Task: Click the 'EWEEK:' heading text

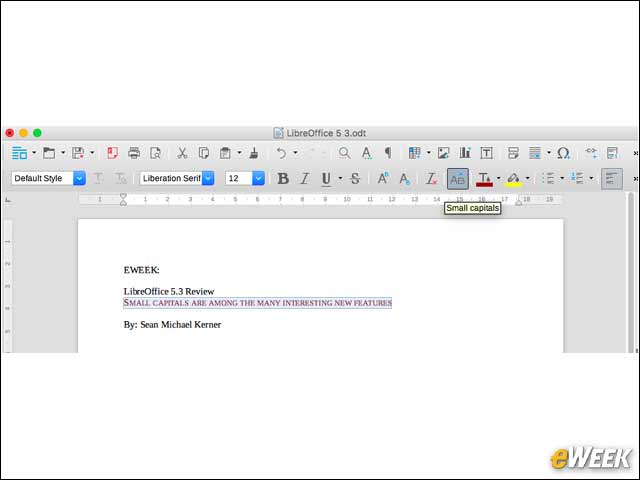Action: pos(142,270)
